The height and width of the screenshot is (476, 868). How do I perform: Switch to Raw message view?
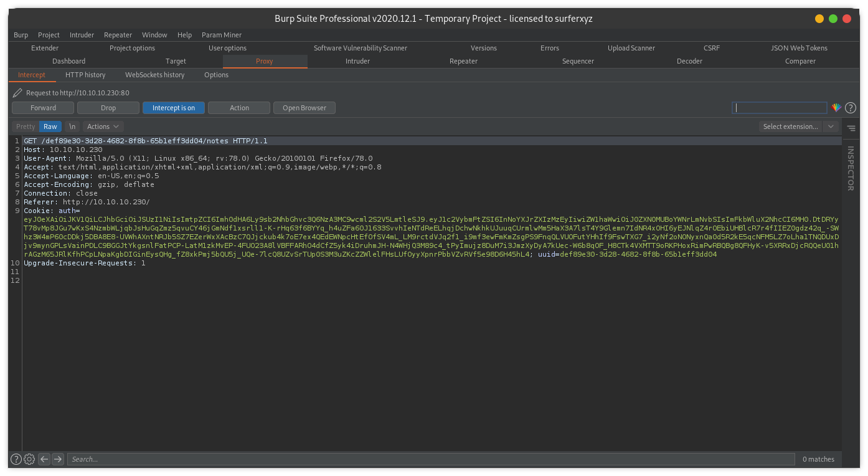point(50,126)
